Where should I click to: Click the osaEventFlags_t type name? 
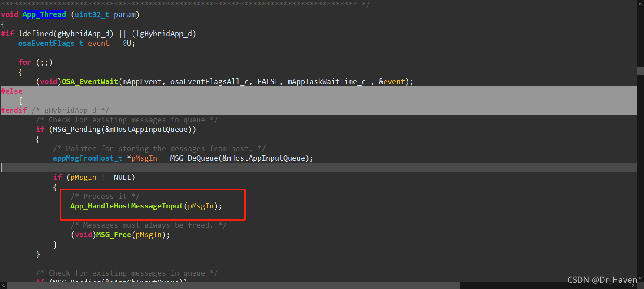coord(51,43)
